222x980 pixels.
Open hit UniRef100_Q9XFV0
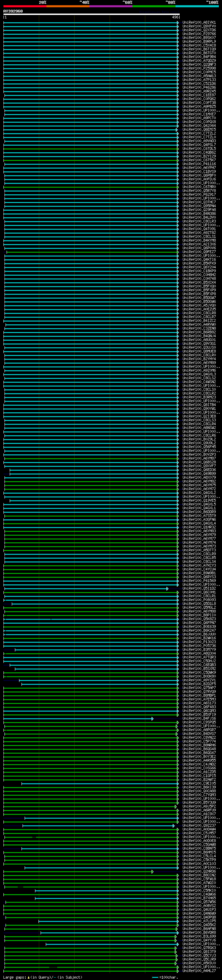pos(199,26)
